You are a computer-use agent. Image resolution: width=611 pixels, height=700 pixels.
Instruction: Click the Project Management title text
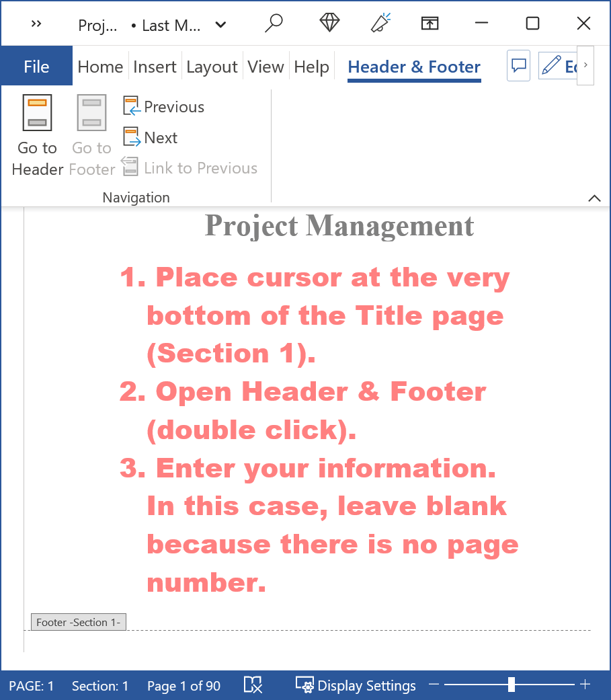[339, 225]
